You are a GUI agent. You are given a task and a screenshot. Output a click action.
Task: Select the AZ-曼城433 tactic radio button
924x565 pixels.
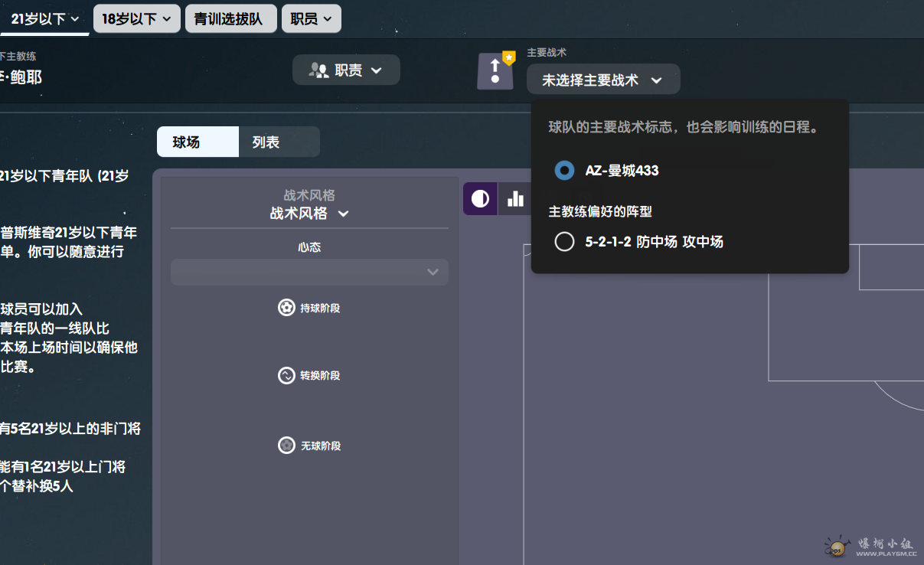(564, 170)
